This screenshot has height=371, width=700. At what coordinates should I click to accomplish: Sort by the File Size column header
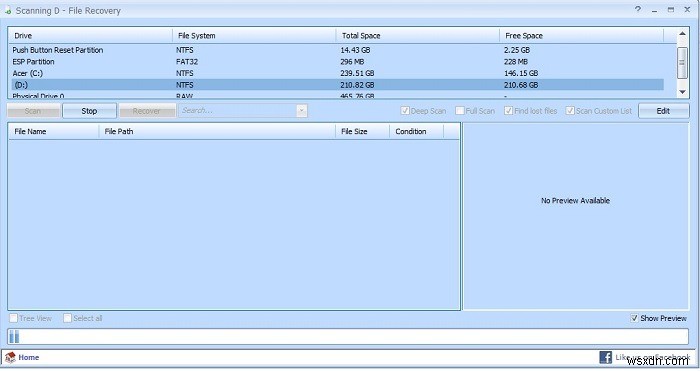click(362, 132)
